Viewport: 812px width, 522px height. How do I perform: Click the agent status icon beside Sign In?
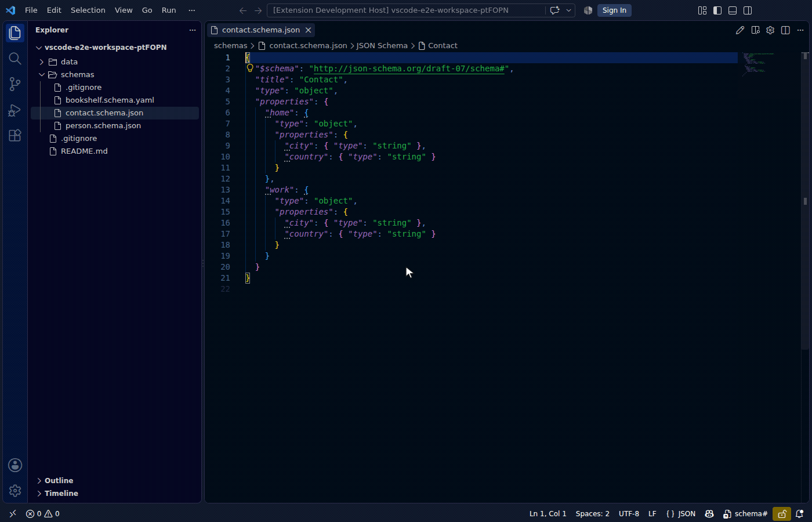[588, 10]
